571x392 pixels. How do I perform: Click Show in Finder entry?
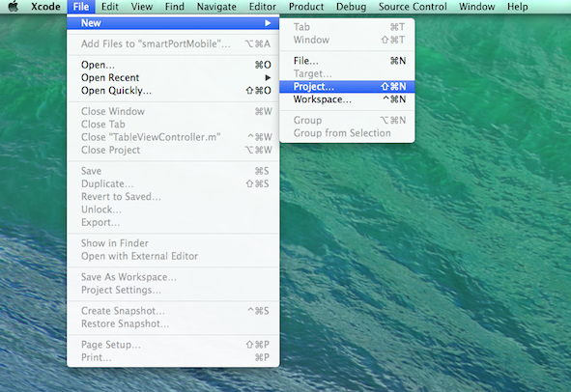173,243
